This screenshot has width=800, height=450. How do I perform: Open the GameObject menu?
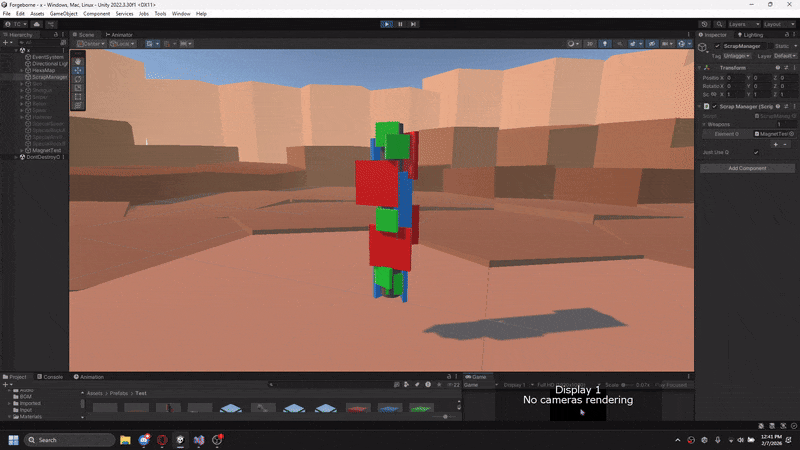pos(64,14)
